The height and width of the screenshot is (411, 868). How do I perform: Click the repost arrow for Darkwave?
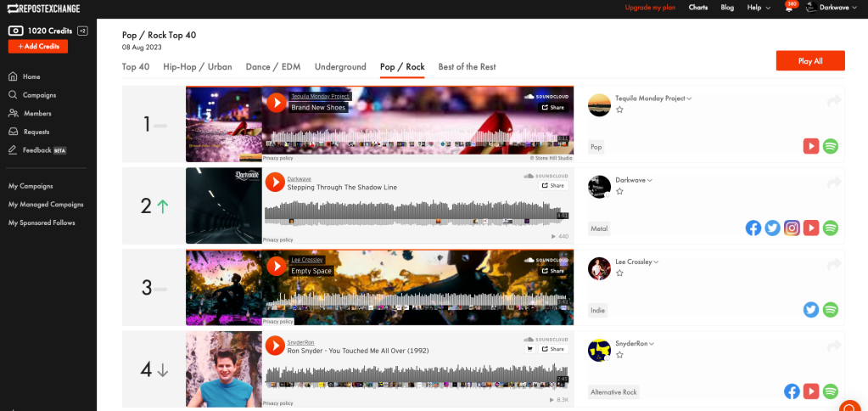(834, 183)
